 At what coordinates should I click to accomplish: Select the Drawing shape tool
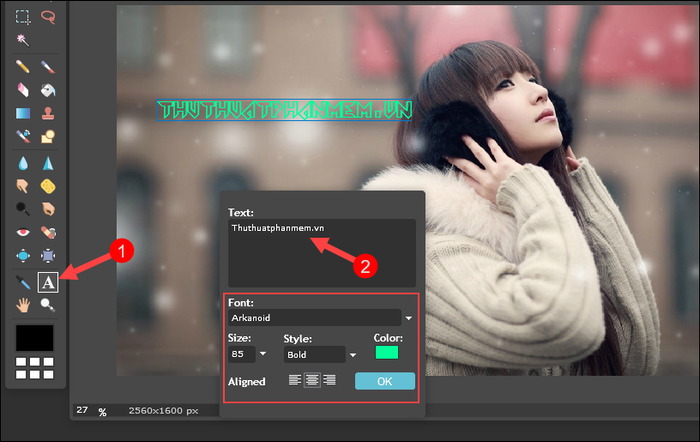click(x=48, y=136)
